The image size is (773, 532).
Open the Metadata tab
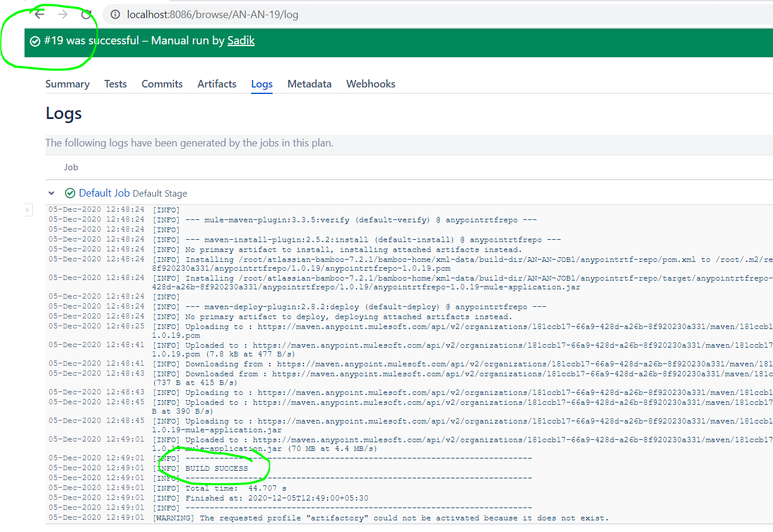tap(309, 84)
